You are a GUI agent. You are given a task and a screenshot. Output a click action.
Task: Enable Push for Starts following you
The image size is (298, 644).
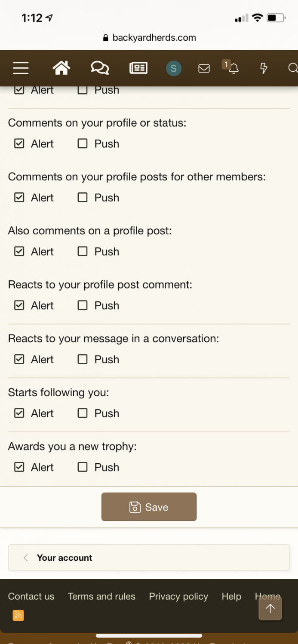83,413
